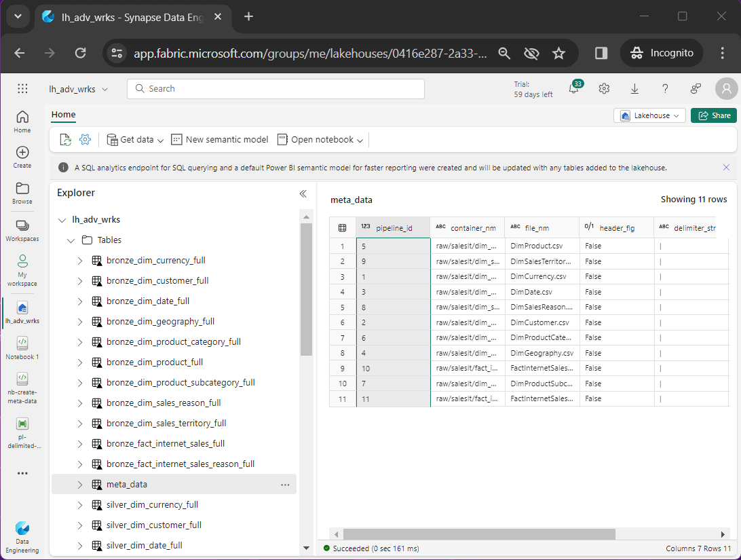Image resolution: width=741 pixels, height=560 pixels.
Task: Open nb-create-meta-data notebook in sidebar
Action: pos(22,388)
